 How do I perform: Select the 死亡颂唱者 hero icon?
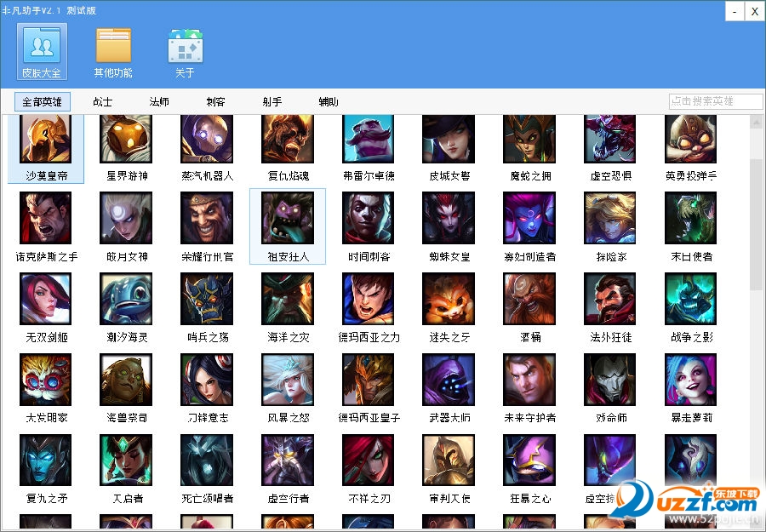[207, 460]
